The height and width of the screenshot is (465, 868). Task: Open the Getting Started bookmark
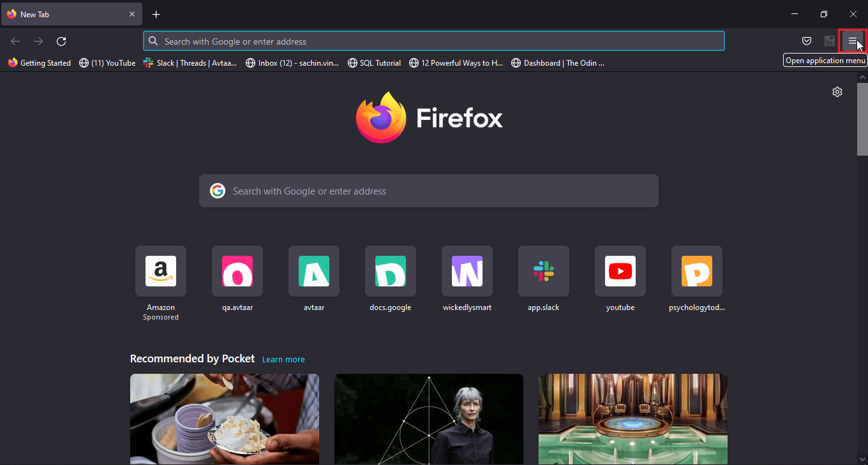click(x=40, y=63)
